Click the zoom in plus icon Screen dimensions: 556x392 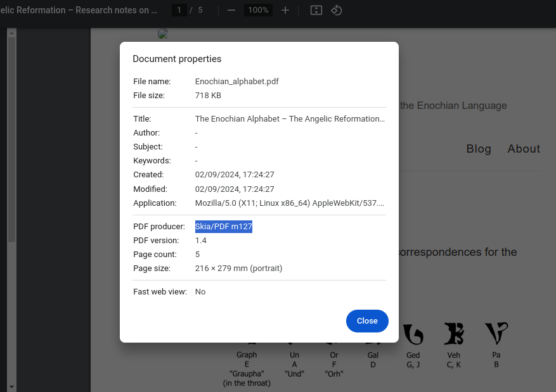pyautogui.click(x=285, y=10)
